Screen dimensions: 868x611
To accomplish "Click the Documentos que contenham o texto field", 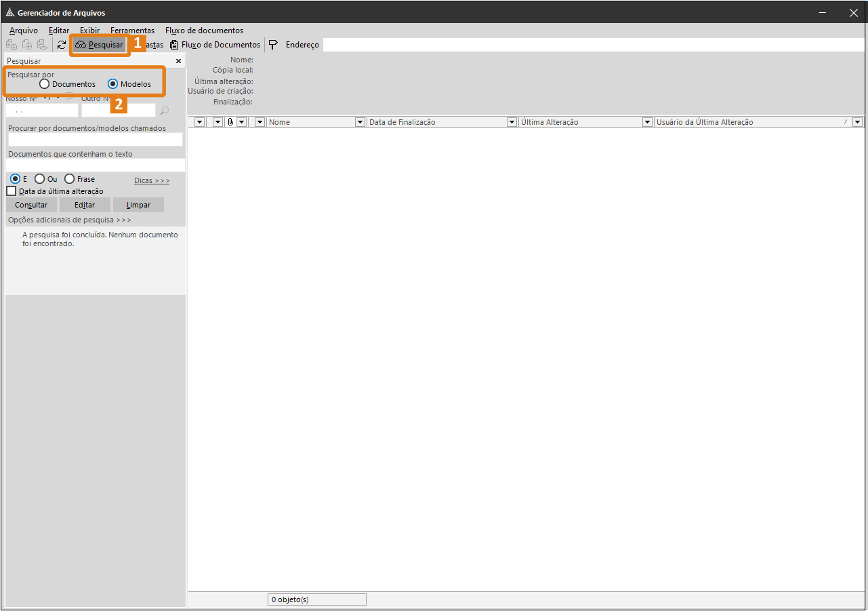I will (96, 165).
